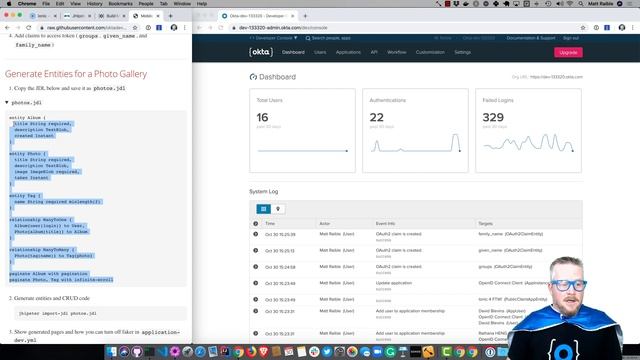Open profile avatar in Okta browser window
The width and height of the screenshot is (640, 360).
point(622,28)
